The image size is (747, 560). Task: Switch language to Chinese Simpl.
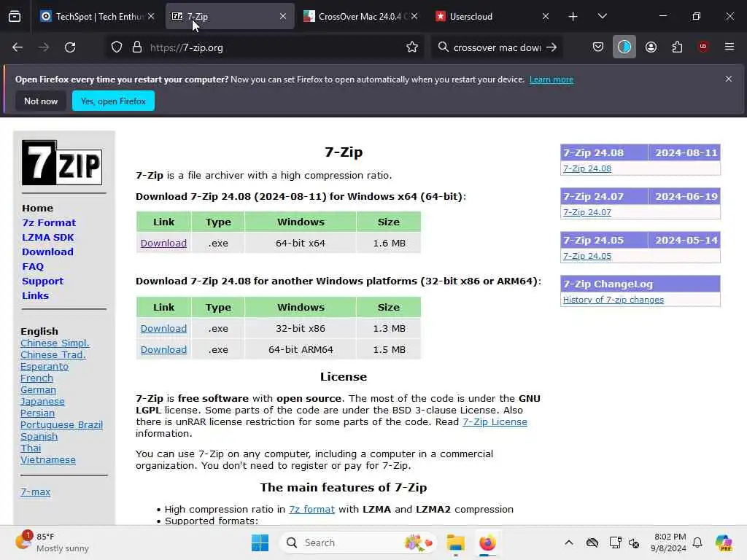(55, 343)
